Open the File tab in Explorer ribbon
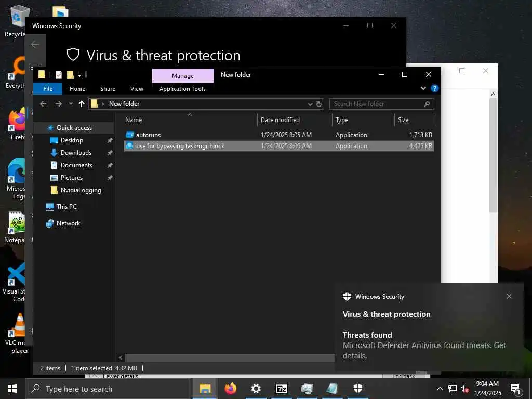Image resolution: width=532 pixels, height=399 pixels. coord(48,89)
